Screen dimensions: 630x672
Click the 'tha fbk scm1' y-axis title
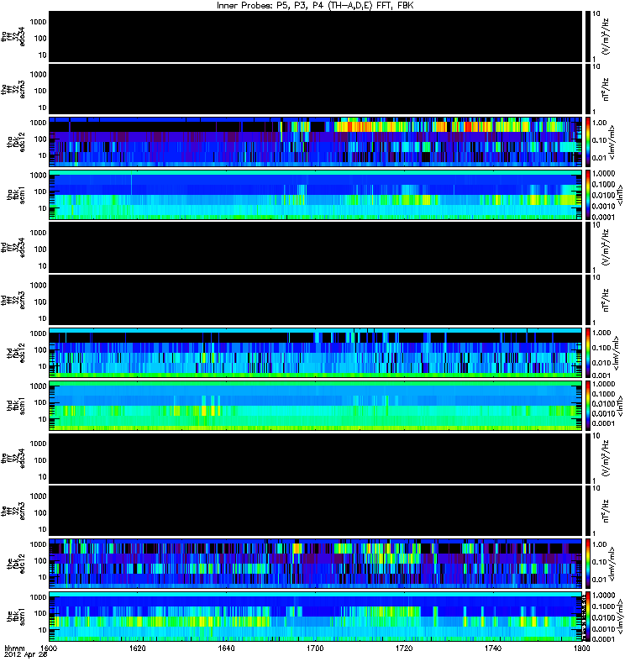click(x=16, y=195)
